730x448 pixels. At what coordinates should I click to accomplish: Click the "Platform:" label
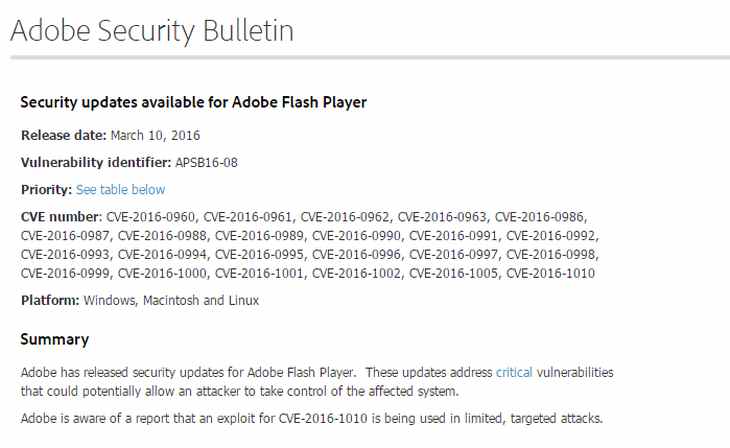50,300
